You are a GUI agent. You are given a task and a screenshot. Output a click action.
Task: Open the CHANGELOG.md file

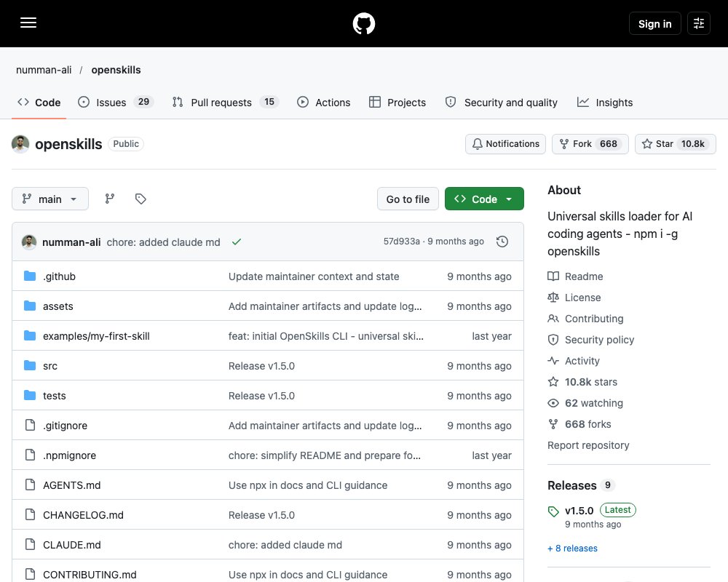pos(83,515)
